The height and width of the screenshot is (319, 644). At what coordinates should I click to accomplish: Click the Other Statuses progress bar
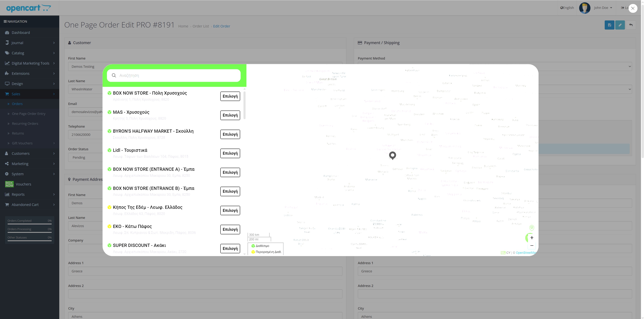click(x=30, y=241)
